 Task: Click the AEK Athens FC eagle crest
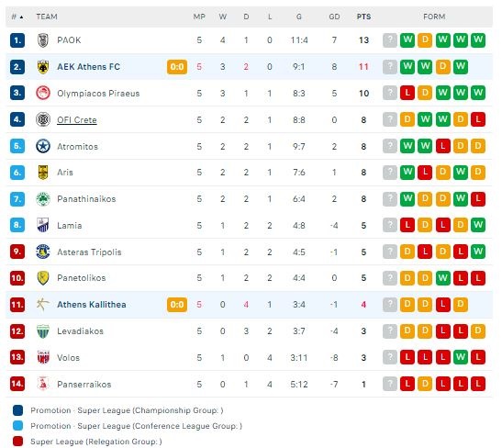(43, 67)
